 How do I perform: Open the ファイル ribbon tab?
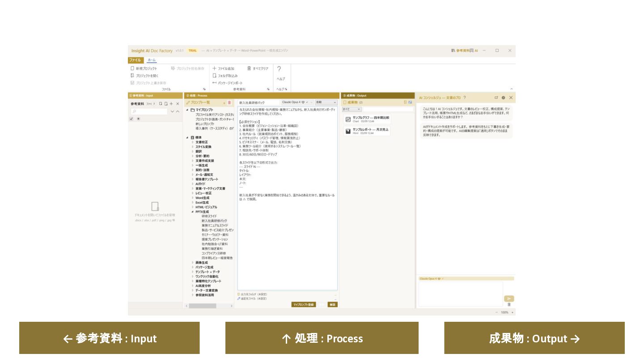tap(135, 60)
